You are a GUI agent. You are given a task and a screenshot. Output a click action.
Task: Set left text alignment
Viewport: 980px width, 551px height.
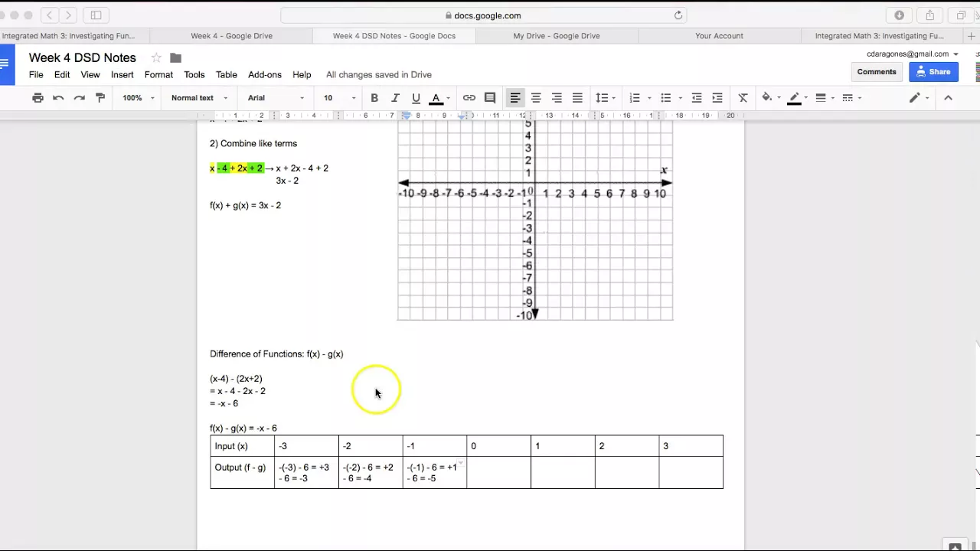(x=515, y=98)
